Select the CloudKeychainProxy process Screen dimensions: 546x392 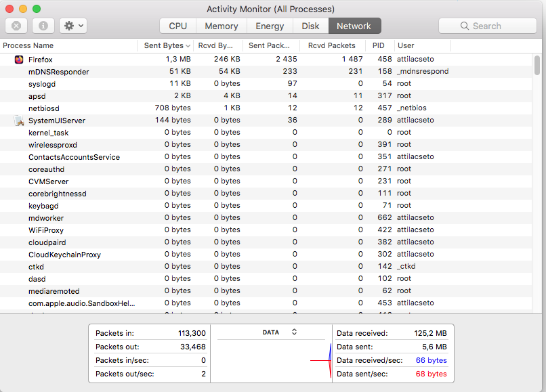pos(64,255)
